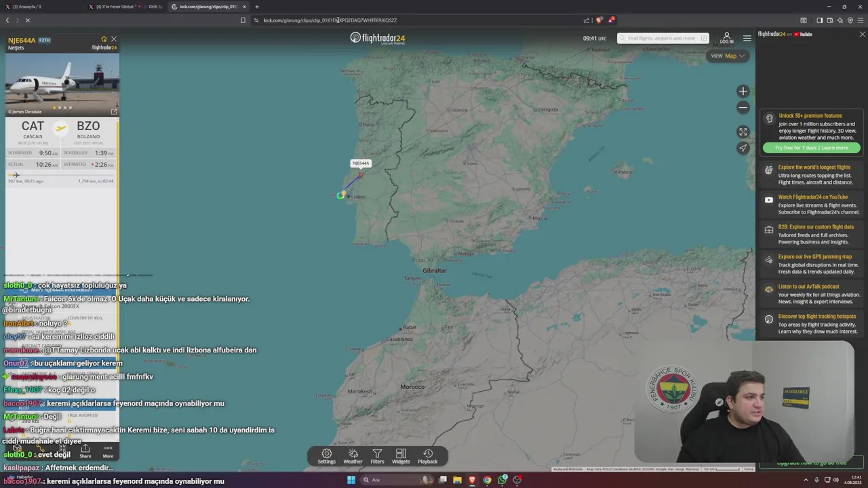Click the share icon in address bar
The image size is (868, 488).
pyautogui.click(x=587, y=20)
